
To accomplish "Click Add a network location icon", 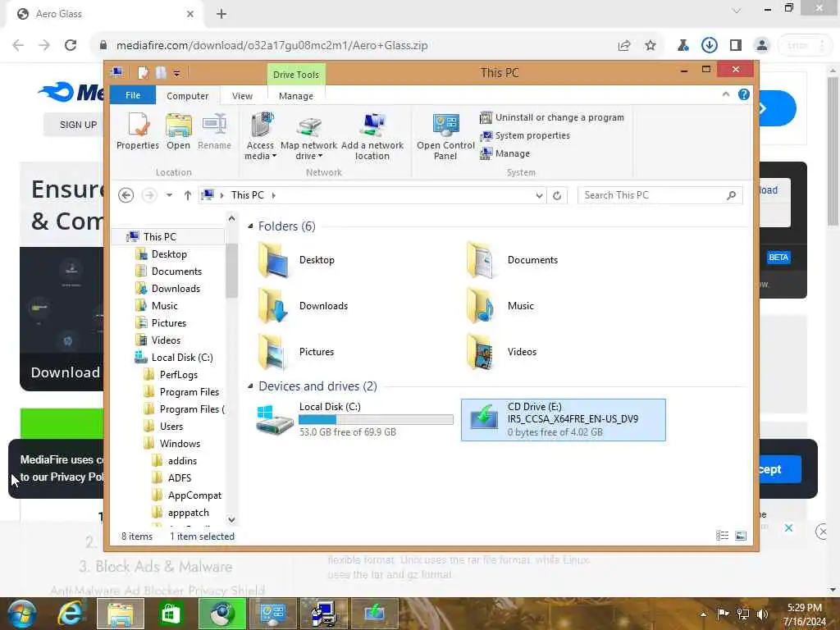I will (x=372, y=135).
